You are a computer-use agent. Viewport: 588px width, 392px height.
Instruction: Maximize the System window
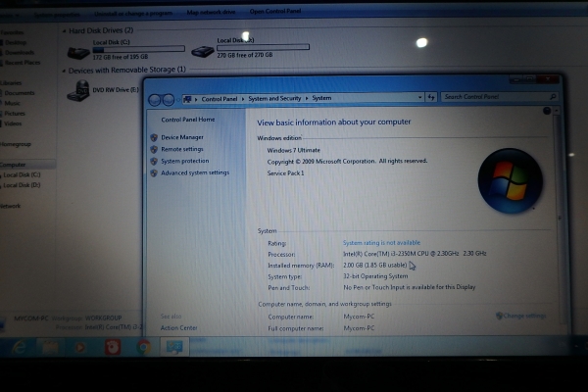click(529, 79)
